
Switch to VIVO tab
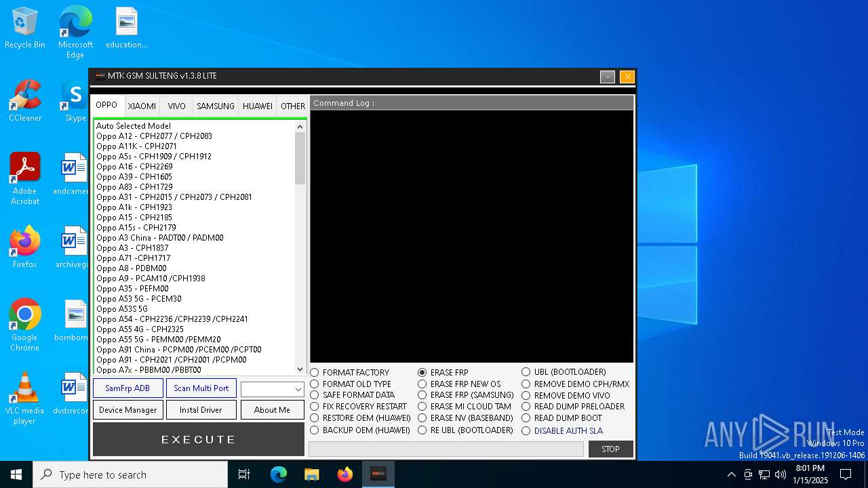[177, 106]
